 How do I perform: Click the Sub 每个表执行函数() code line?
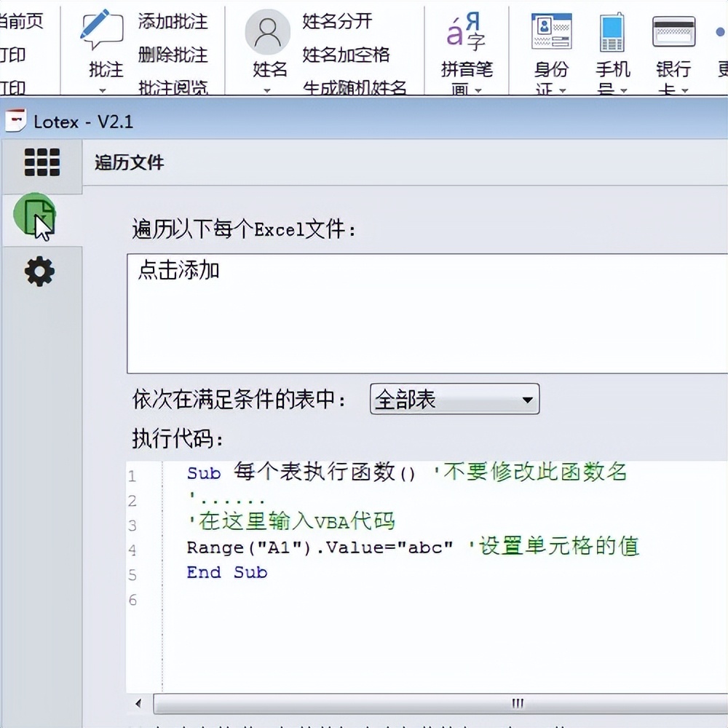click(406, 472)
